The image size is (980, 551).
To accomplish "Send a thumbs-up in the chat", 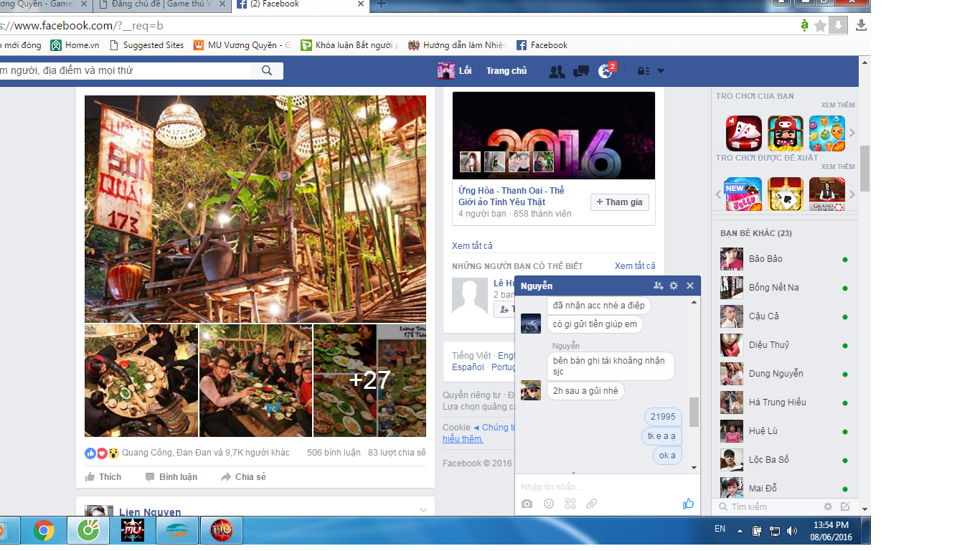I will click(688, 504).
